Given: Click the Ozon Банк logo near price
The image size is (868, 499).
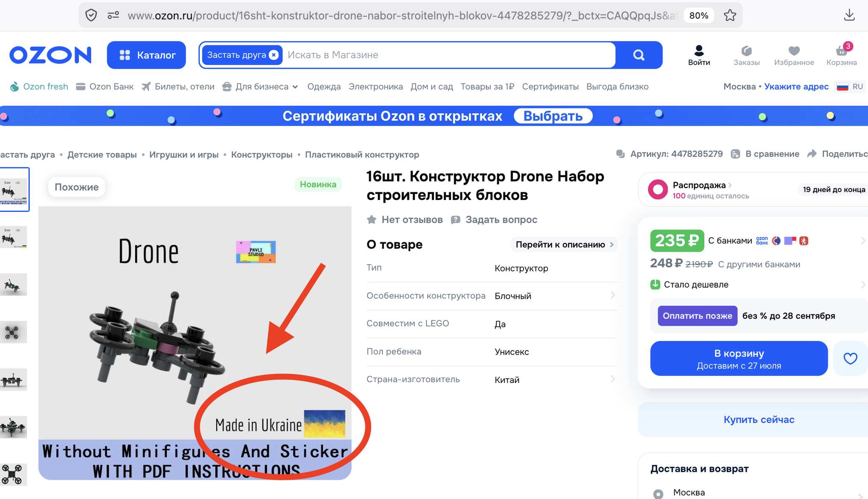Looking at the screenshot, I should point(762,241).
